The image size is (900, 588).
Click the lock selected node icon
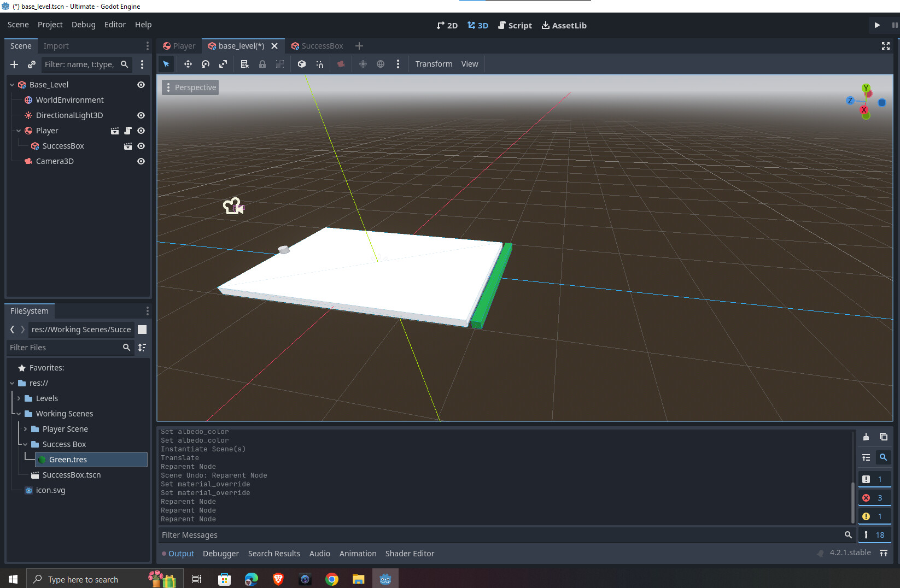[x=262, y=64]
